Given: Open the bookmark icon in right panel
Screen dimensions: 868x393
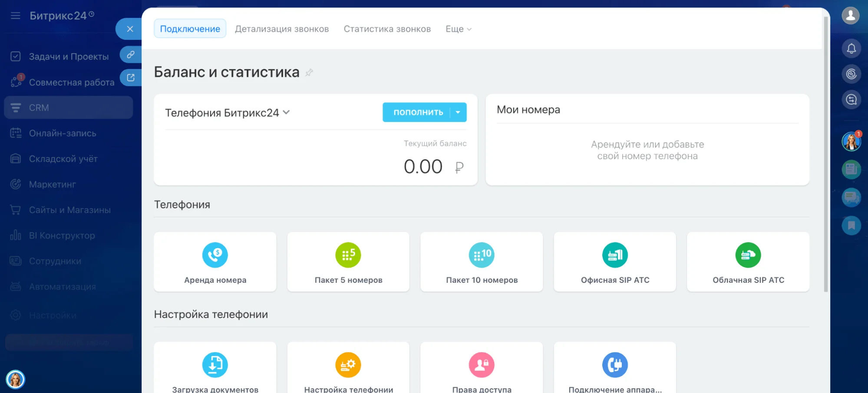Looking at the screenshot, I should click(851, 226).
